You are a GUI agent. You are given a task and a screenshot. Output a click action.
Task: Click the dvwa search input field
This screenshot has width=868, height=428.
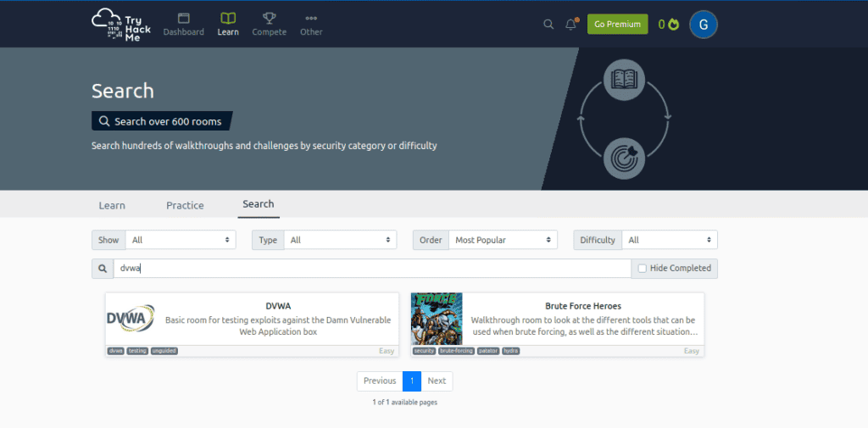(372, 269)
